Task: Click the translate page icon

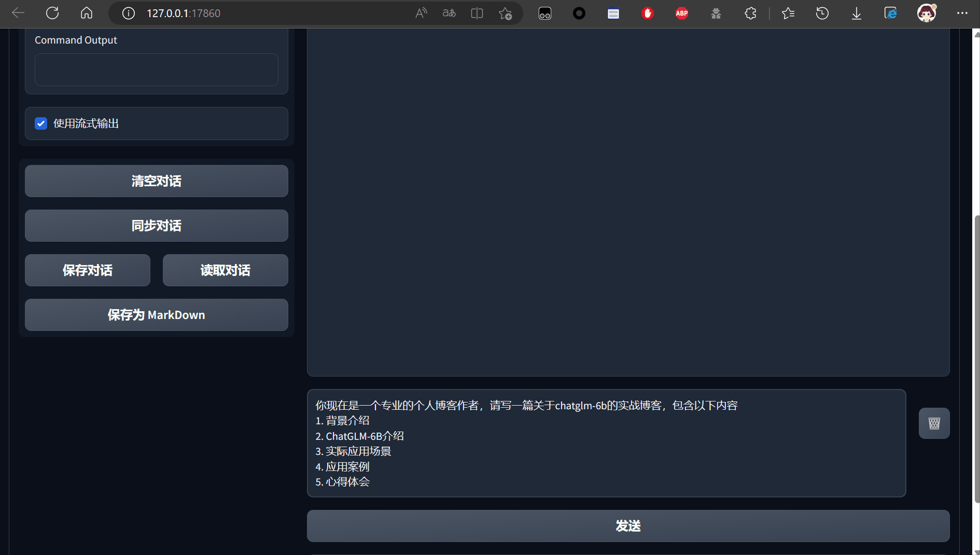Action: [x=449, y=13]
